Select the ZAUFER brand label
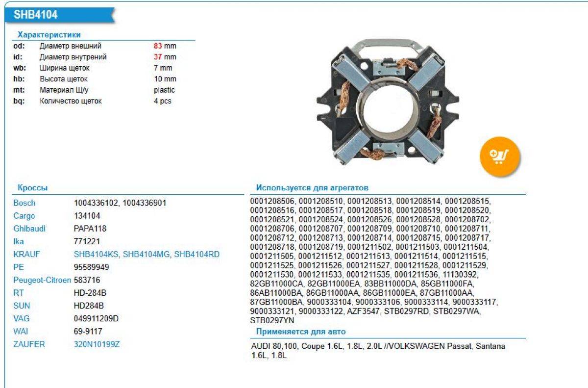The width and height of the screenshot is (588, 388). (29, 344)
